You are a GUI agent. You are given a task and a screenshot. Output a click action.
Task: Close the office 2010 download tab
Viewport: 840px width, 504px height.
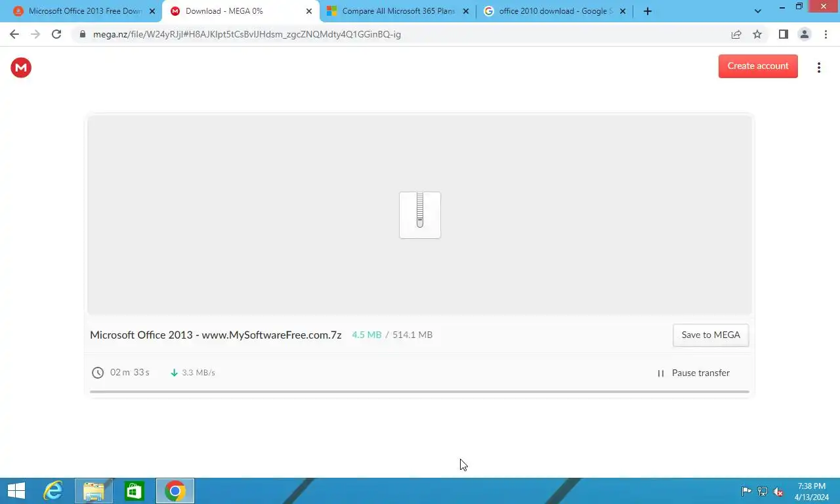coord(623,11)
